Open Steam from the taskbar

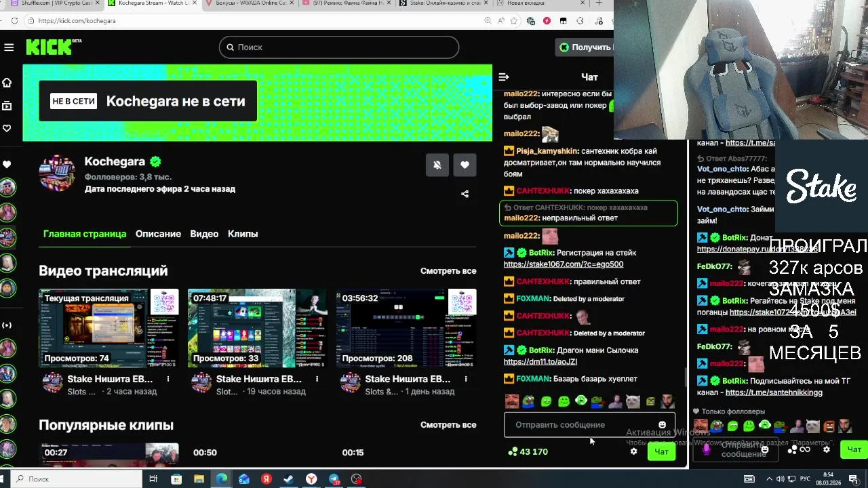(289, 479)
